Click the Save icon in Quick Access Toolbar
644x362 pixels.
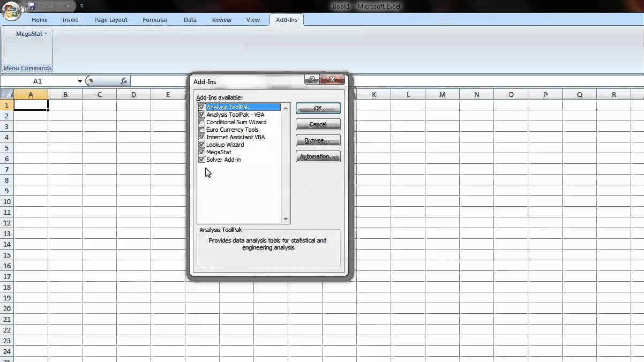pyautogui.click(x=31, y=6)
